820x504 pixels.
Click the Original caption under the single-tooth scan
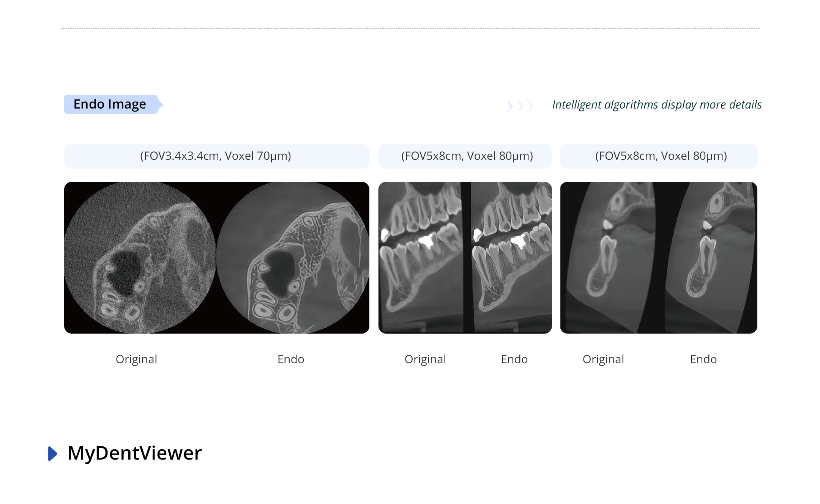tap(603, 359)
